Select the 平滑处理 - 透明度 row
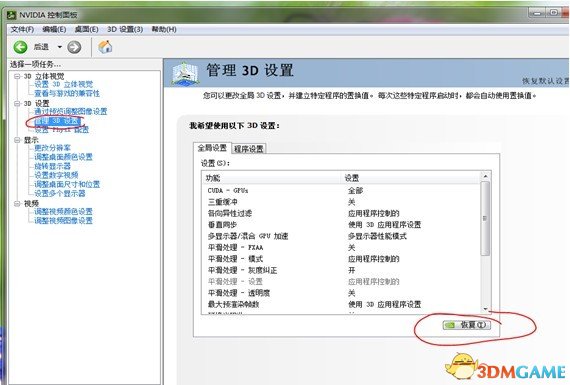Screen dimensions: 570x385 341,293
